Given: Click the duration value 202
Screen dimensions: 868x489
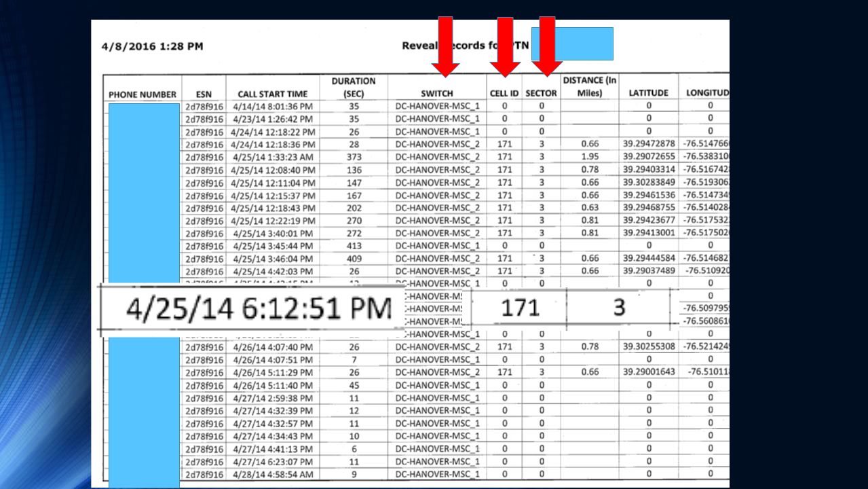Looking at the screenshot, I should pos(354,208).
